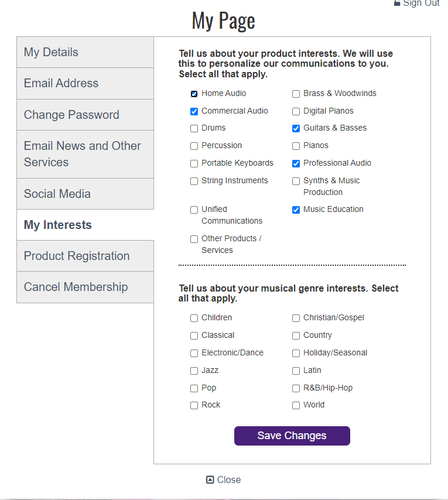Image resolution: width=448 pixels, height=500 pixels.
Task: Click the Sign Out lock icon
Action: [397, 3]
